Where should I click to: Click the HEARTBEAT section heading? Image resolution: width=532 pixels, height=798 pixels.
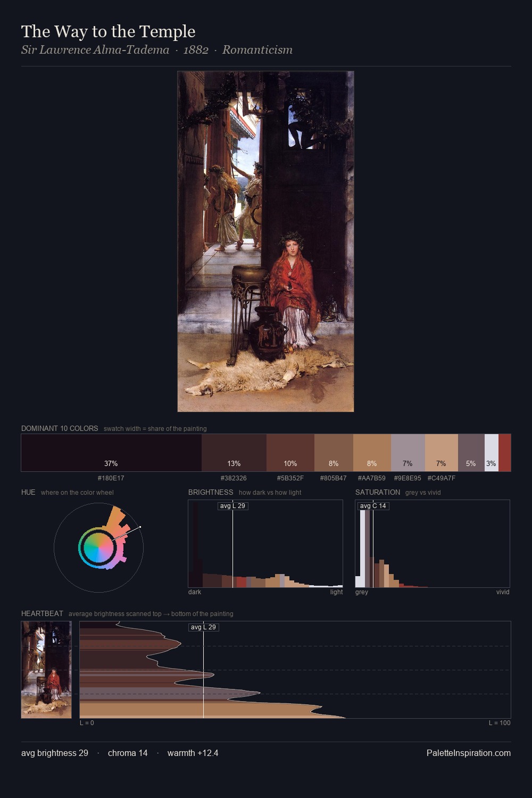42,613
